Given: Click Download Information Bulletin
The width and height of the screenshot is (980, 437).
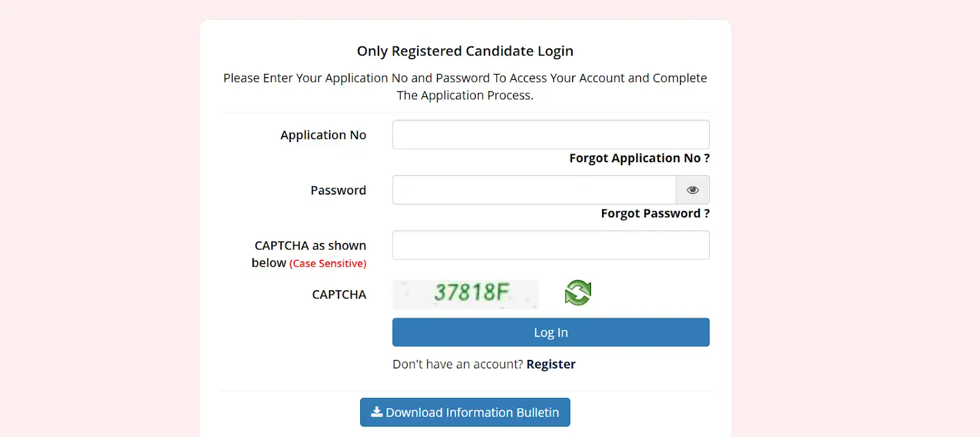Looking at the screenshot, I should pos(465,411).
